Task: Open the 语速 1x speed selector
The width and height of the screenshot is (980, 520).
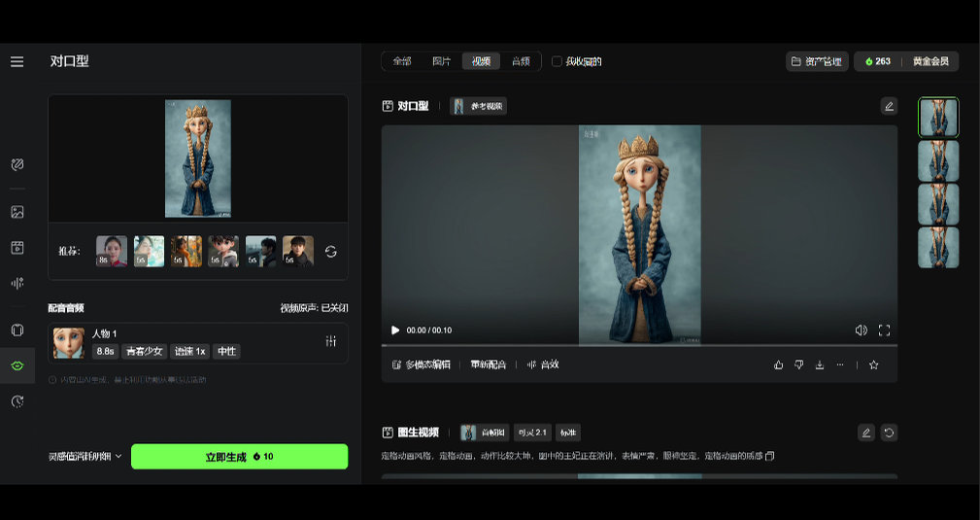Action: coord(189,352)
